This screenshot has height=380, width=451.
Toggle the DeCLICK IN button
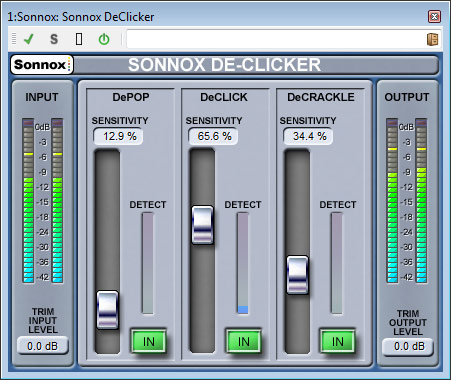tap(243, 341)
